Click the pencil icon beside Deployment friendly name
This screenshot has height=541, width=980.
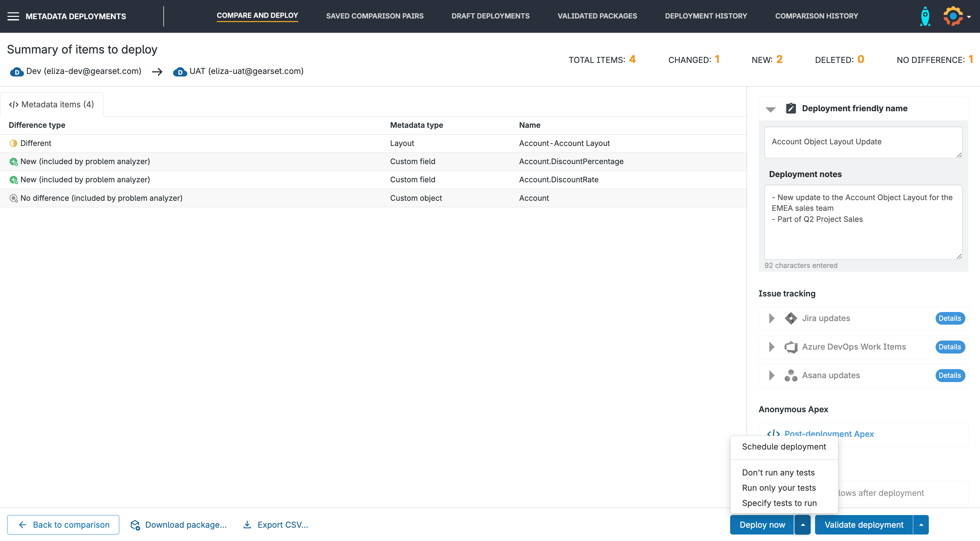coord(791,108)
